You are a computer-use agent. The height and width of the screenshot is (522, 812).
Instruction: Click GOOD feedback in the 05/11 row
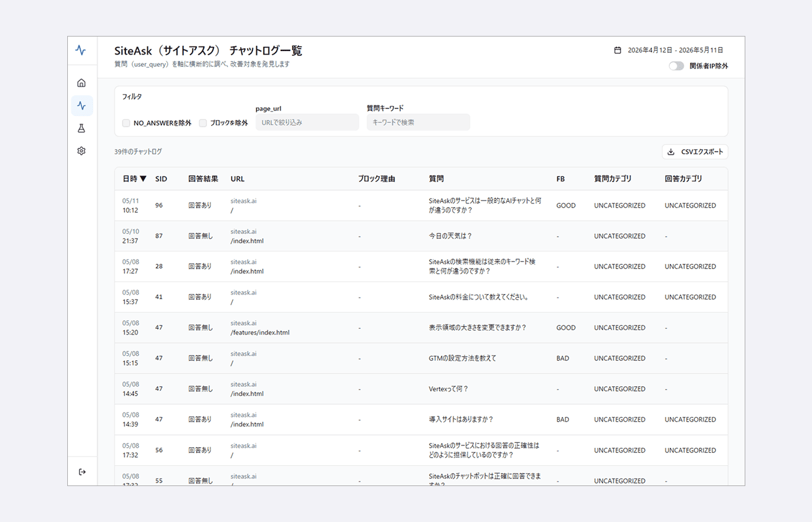click(x=566, y=205)
